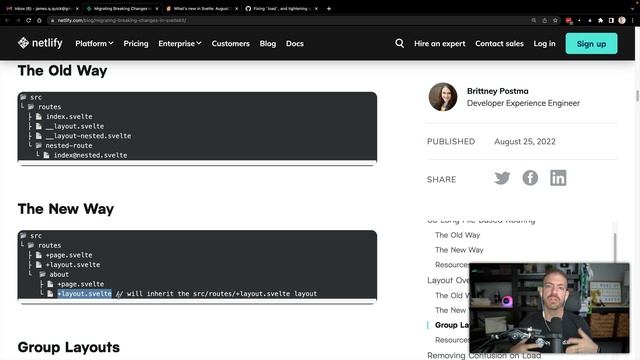Viewport: 640px width, 360px height.
Task: Click the share icon in address bar
Action: [x=544, y=20]
